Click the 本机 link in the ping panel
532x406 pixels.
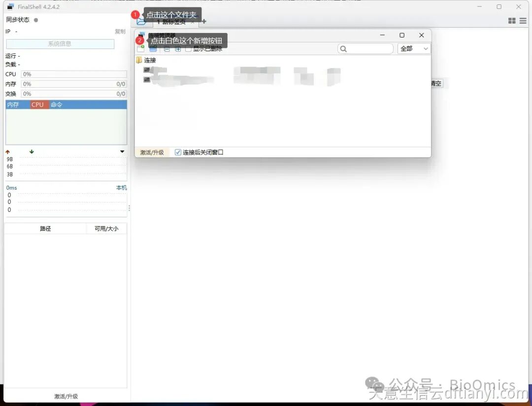click(122, 188)
